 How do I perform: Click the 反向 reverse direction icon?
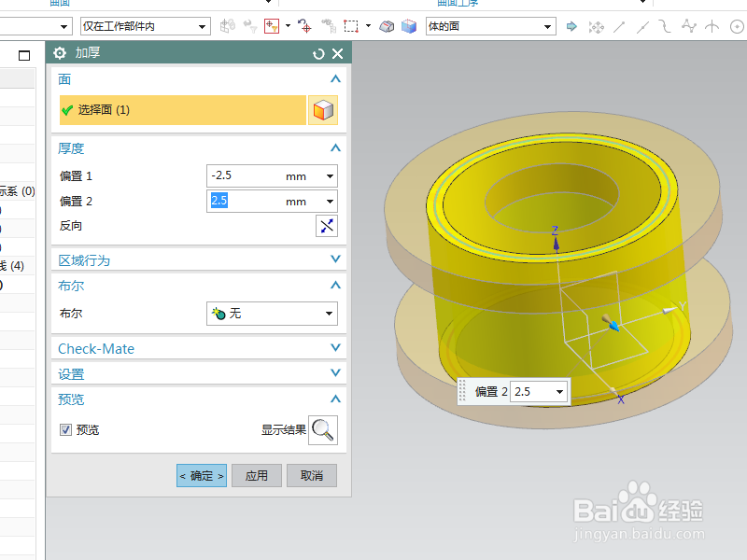tap(327, 226)
